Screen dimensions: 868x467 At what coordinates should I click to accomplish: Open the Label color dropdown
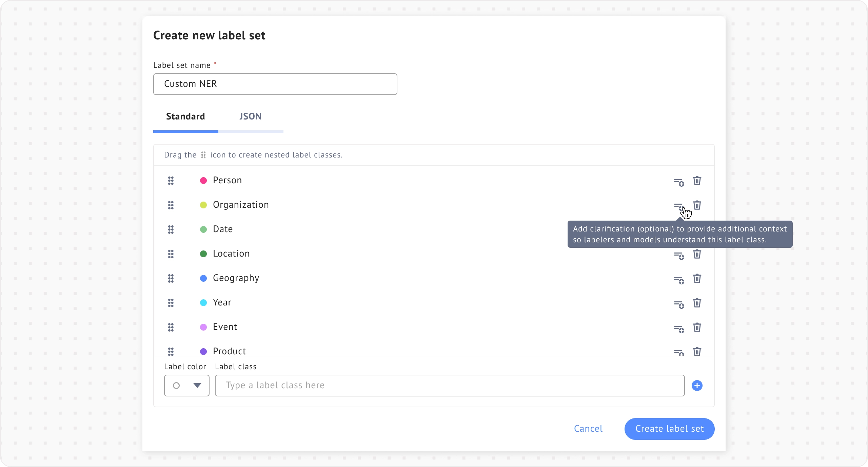pyautogui.click(x=186, y=386)
